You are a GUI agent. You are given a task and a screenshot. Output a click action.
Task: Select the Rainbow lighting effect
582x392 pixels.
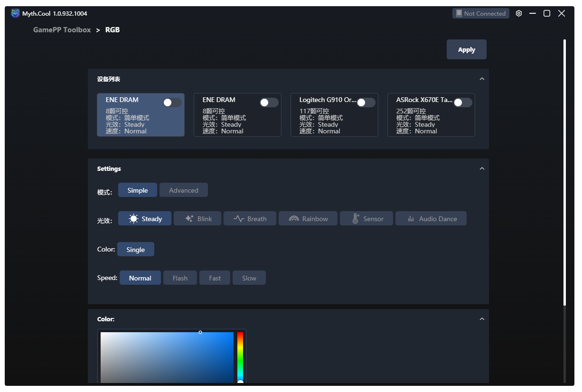point(308,219)
